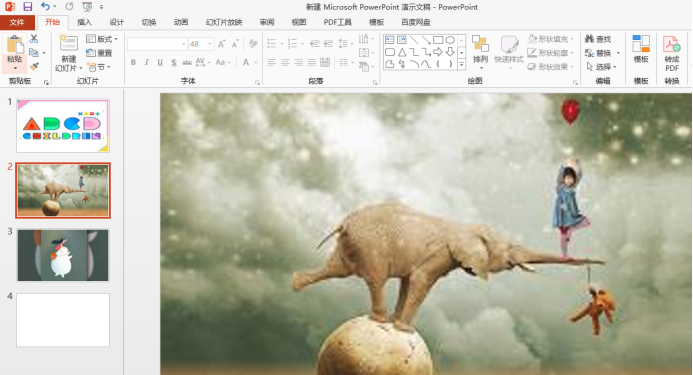Click the 转成 PDF convert button
The width and height of the screenshot is (693, 375).
pos(671,53)
